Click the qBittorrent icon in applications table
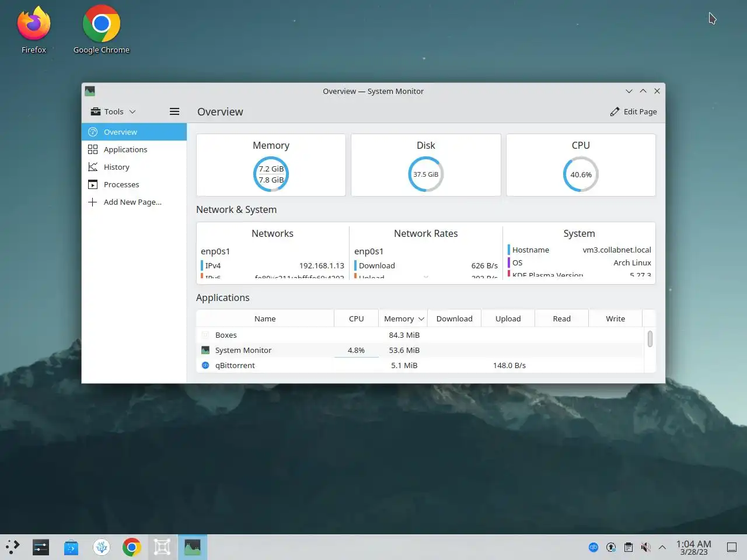Image resolution: width=747 pixels, height=560 pixels. [205, 365]
